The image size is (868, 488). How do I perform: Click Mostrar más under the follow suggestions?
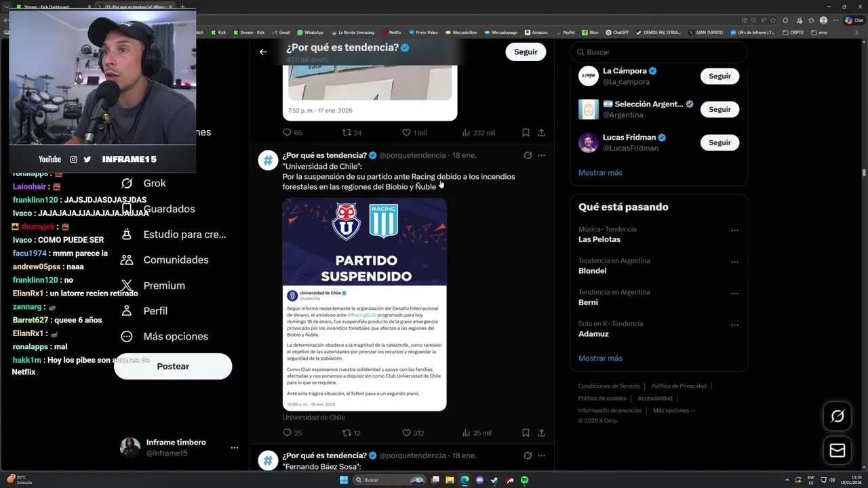pyautogui.click(x=600, y=172)
